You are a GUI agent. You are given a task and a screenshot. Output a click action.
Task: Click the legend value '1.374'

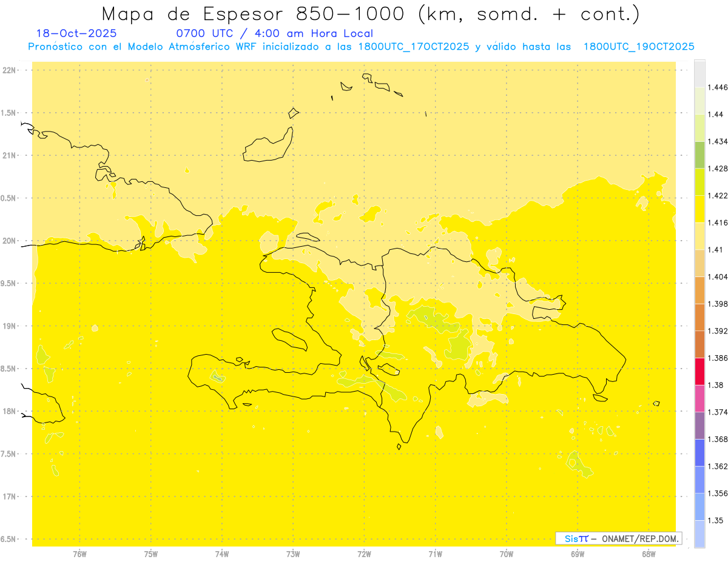(718, 412)
